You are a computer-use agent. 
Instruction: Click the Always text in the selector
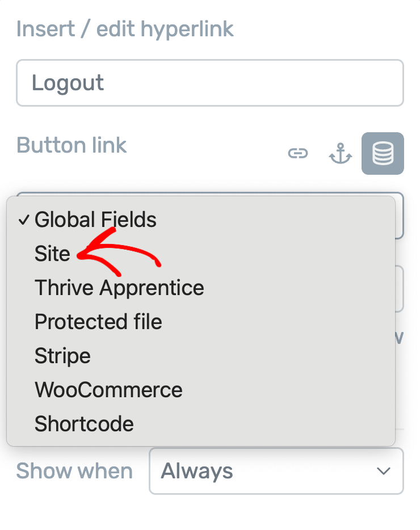tap(197, 471)
